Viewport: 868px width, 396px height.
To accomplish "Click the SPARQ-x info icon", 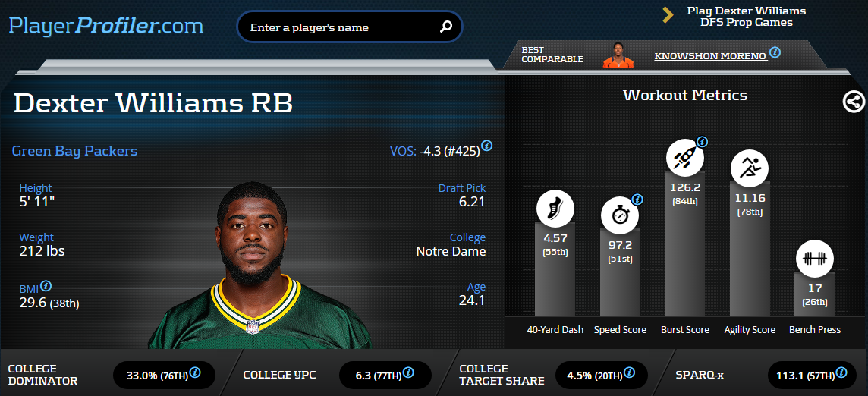I will pyautogui.click(x=841, y=372).
